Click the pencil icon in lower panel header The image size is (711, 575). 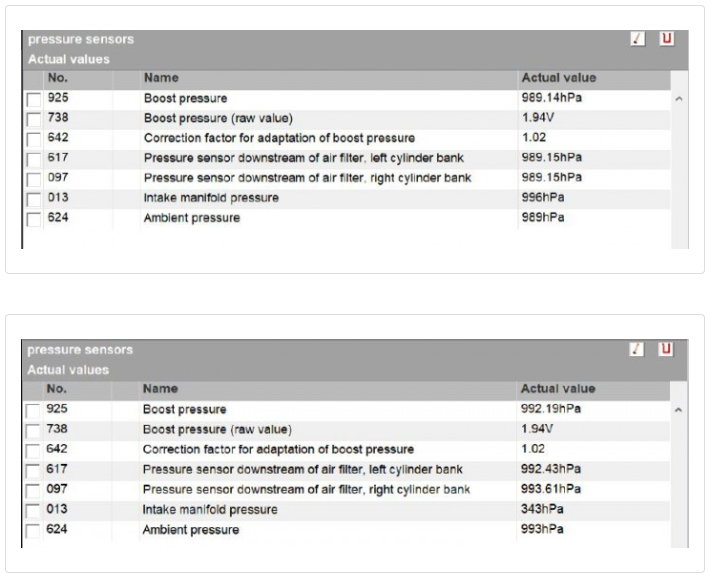click(637, 350)
